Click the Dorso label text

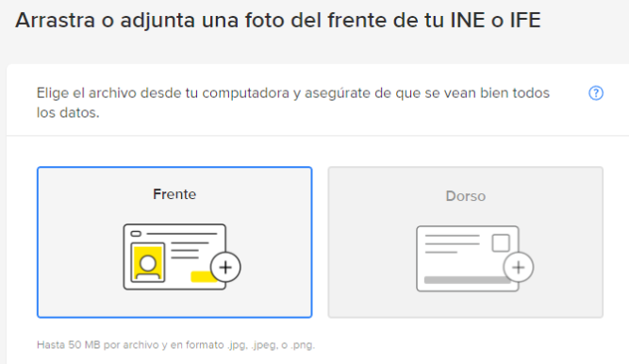[465, 196]
